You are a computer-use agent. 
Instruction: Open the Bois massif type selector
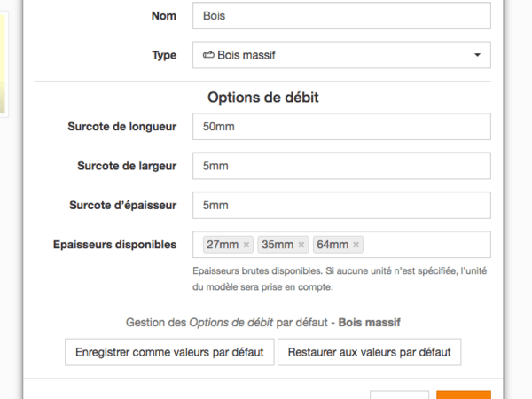tap(341, 55)
